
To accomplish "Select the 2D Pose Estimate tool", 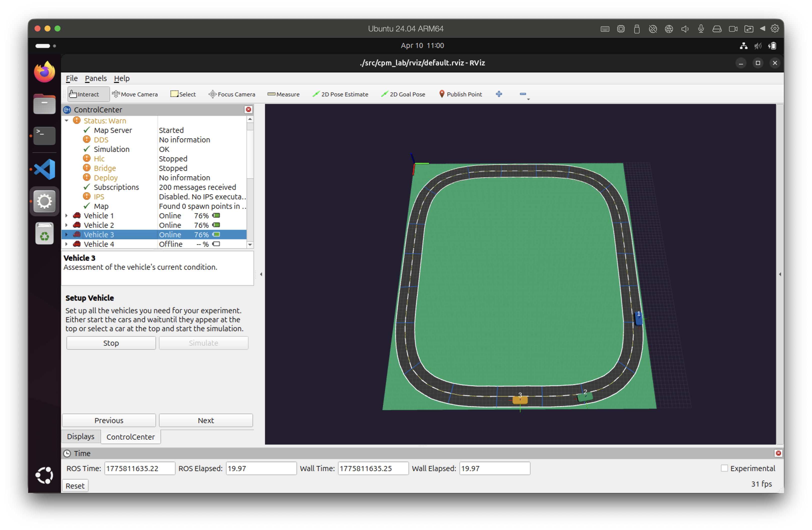I will [x=340, y=94].
